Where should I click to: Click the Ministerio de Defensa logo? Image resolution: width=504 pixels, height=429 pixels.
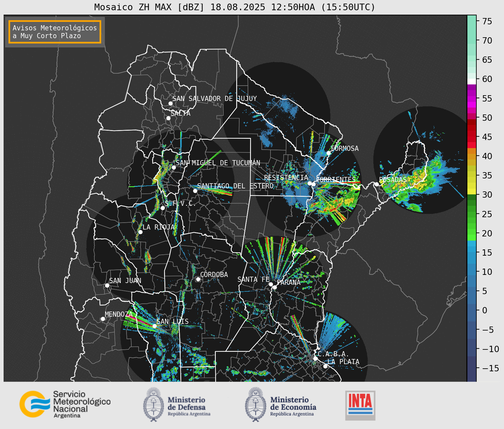[x=177, y=404]
